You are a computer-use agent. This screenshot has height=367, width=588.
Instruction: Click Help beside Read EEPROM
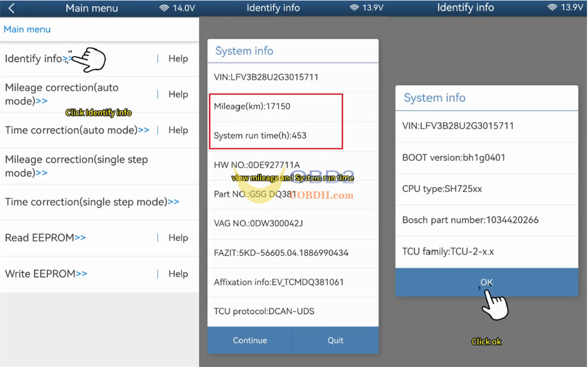[x=177, y=238]
